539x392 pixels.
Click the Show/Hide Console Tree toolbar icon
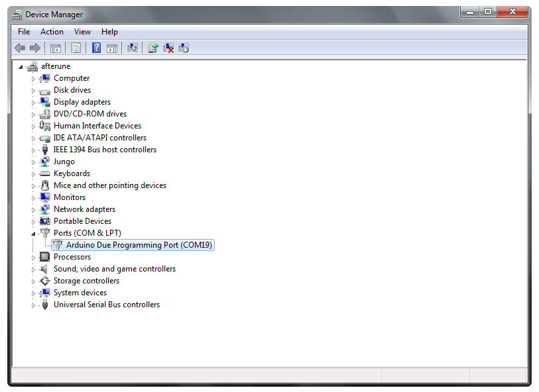[x=56, y=48]
